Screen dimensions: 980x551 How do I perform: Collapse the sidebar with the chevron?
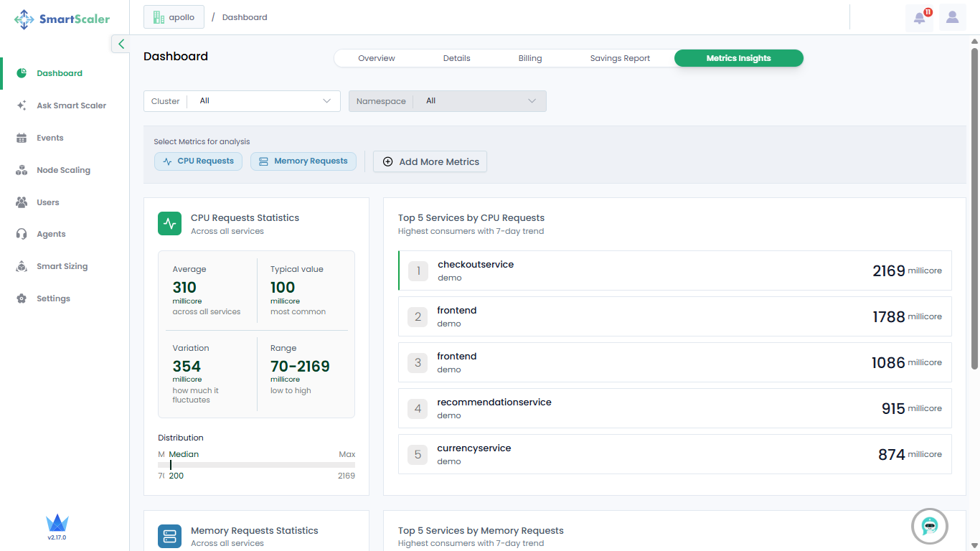point(121,44)
